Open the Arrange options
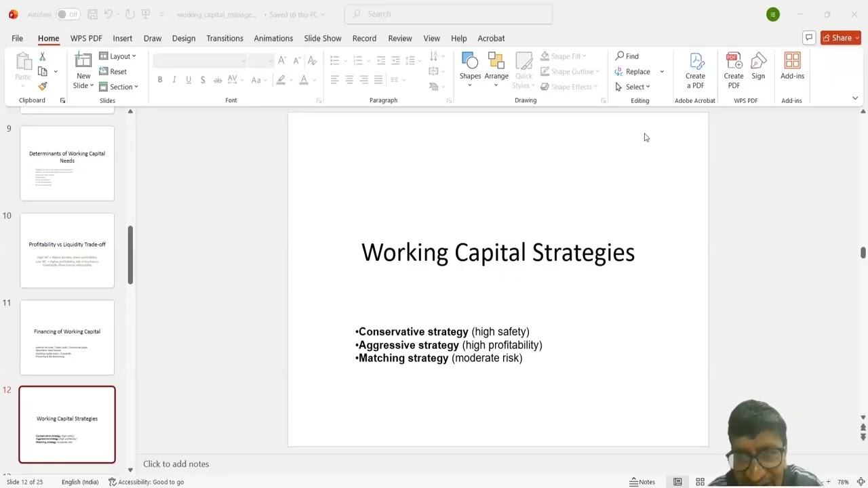This screenshot has height=488, width=868. point(496,69)
